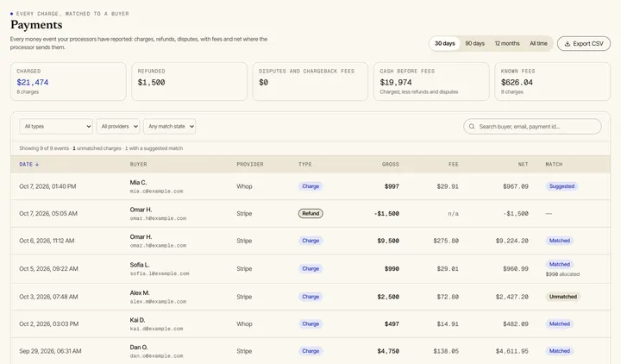Click buyer name Mia C.

(138, 183)
